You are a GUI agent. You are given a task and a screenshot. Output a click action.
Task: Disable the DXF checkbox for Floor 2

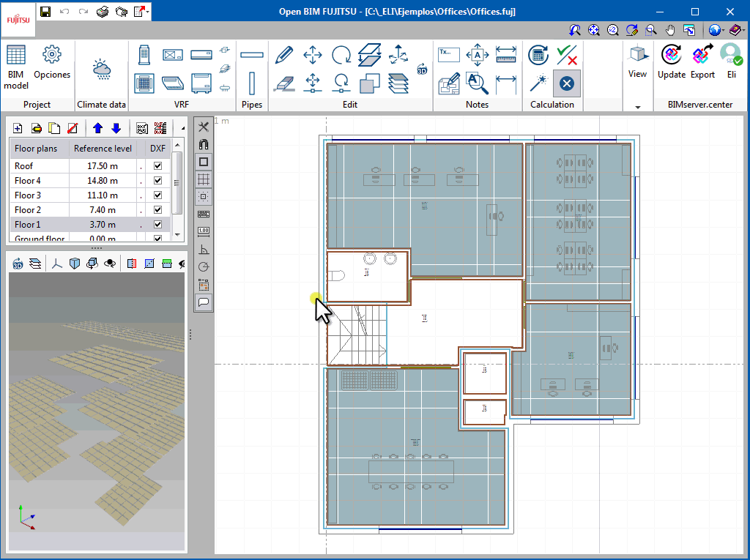point(157,210)
